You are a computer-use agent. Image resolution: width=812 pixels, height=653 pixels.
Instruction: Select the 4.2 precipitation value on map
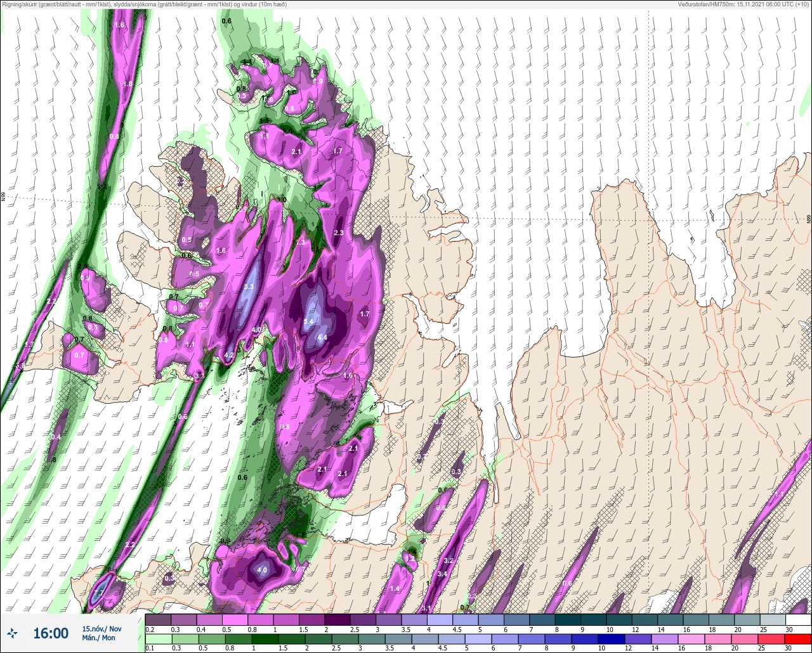tap(230, 356)
